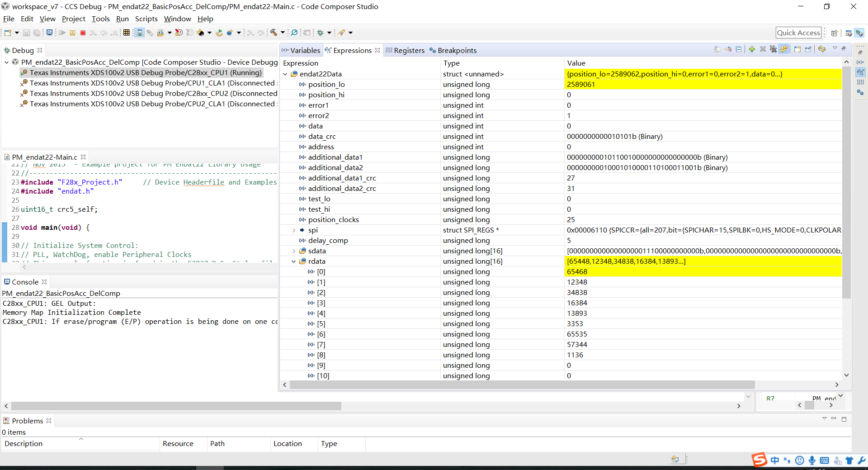Toggle Continuous Refresh in Expressions view
The width and height of the screenshot is (868, 470).
click(784, 49)
